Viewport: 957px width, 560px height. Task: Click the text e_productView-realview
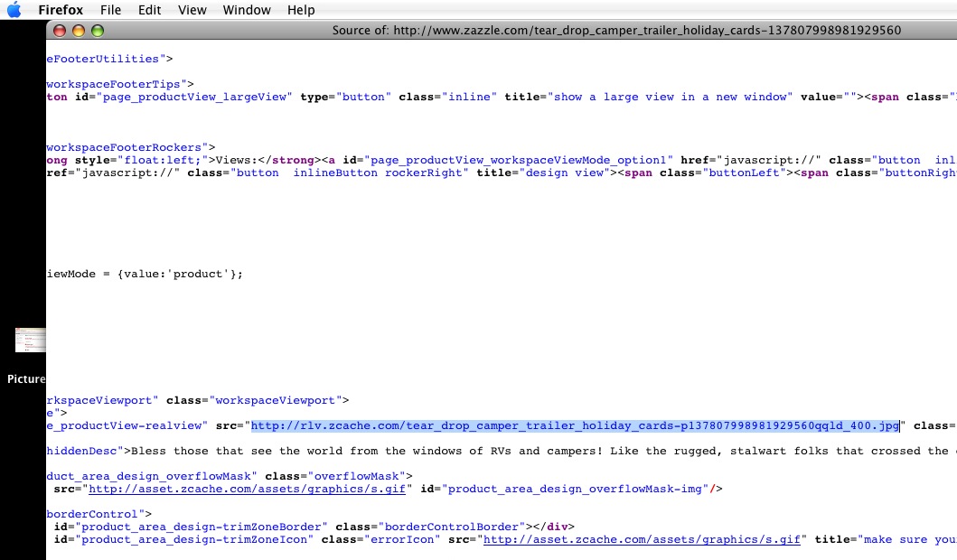[x=124, y=425]
